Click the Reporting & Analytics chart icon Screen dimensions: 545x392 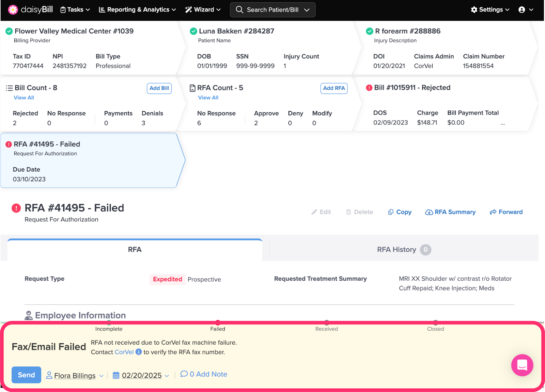tap(102, 10)
